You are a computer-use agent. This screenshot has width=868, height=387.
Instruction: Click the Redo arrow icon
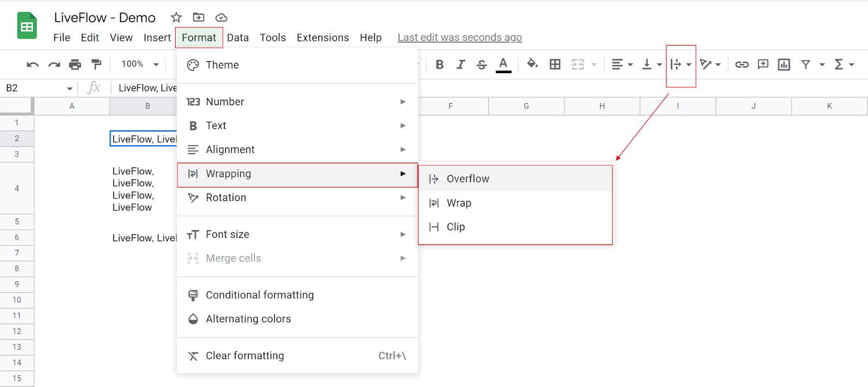pos(54,64)
